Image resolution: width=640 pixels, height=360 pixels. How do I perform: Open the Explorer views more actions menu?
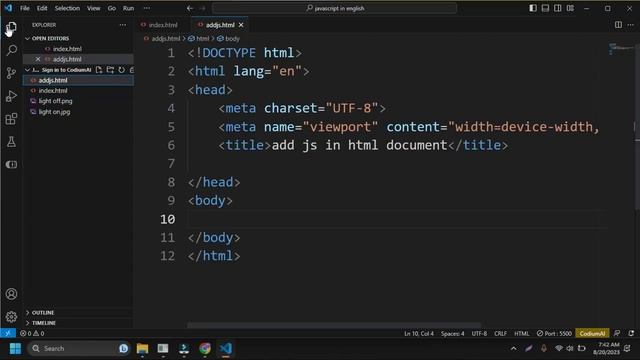122,25
